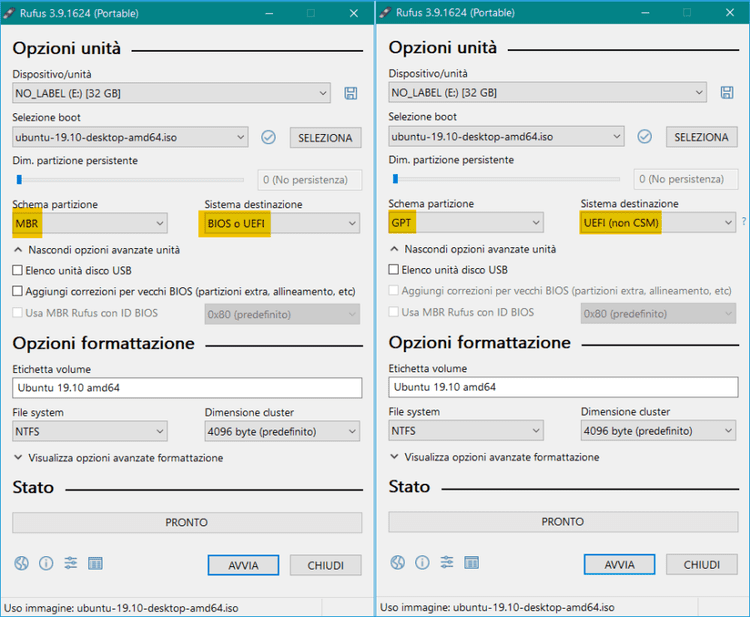Open 0x80 (predefinito) dropdown in right window

click(658, 313)
